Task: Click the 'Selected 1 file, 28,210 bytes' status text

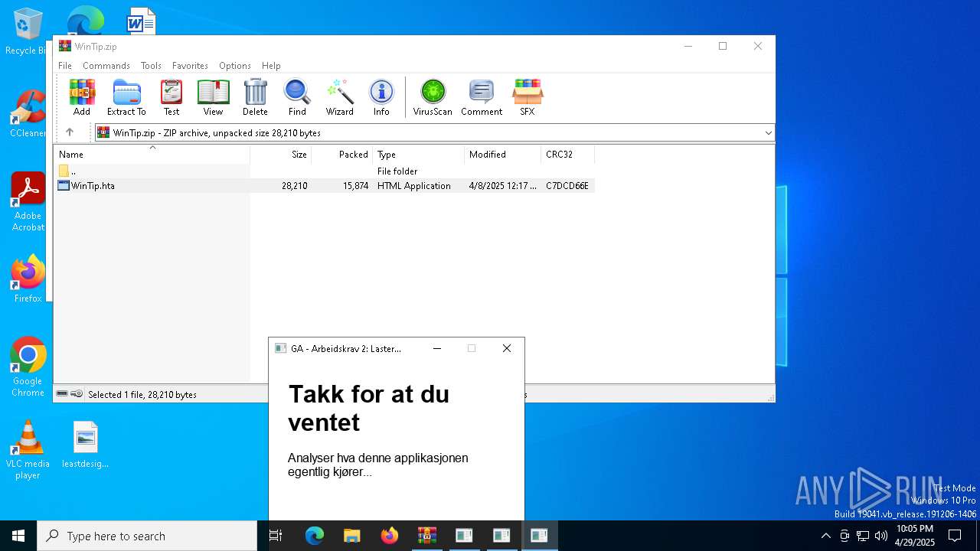Action: (x=142, y=395)
